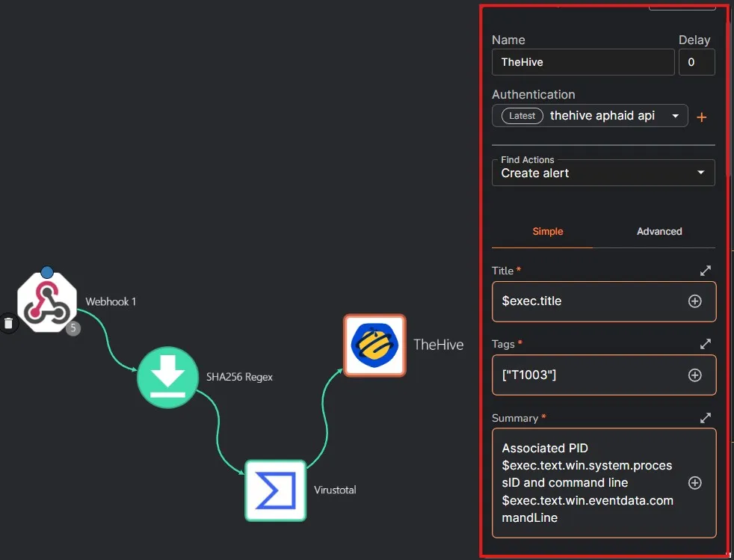Switch to the Simple tab
The height and width of the screenshot is (560, 734).
(547, 232)
